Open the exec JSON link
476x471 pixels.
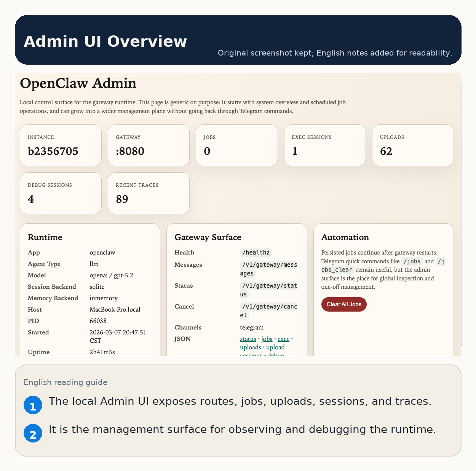[x=283, y=339]
